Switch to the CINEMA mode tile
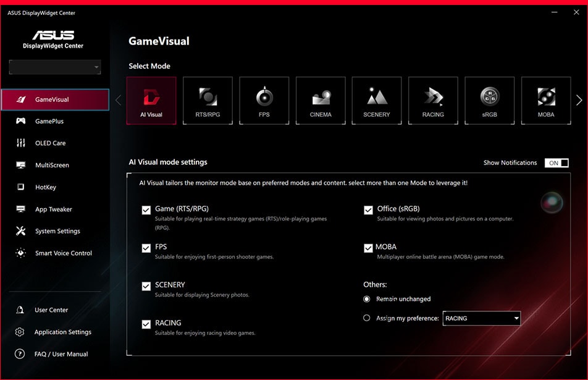Viewport: 588px width, 380px height. click(321, 100)
